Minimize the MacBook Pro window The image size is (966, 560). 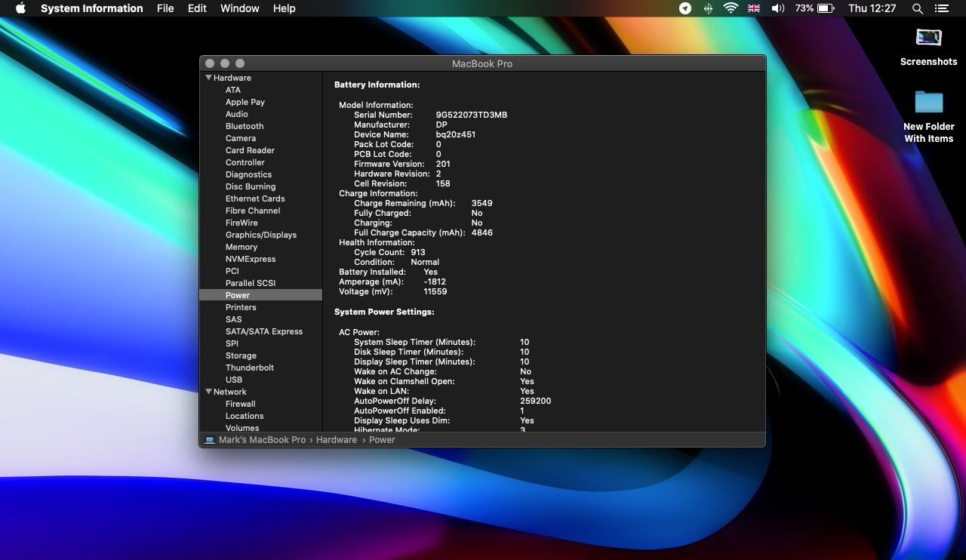pyautogui.click(x=225, y=63)
